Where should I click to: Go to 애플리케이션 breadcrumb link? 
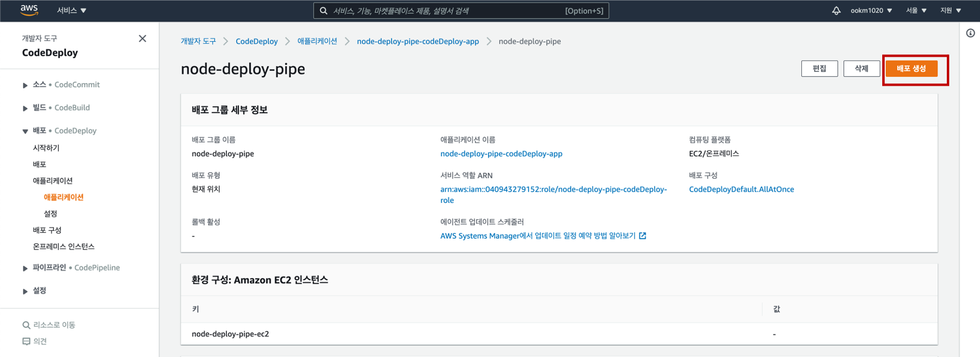click(317, 41)
